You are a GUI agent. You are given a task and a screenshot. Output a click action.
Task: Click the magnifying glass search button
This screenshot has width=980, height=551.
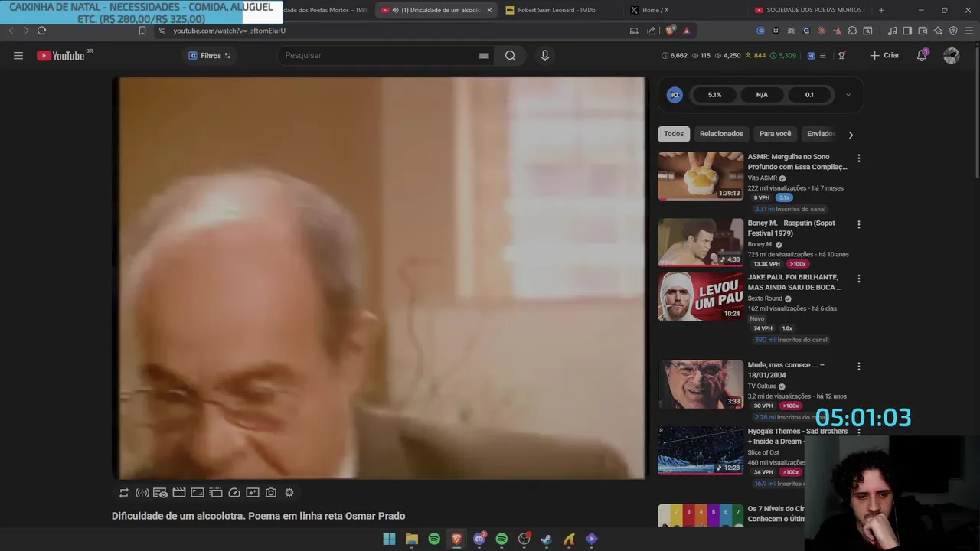pyautogui.click(x=510, y=55)
